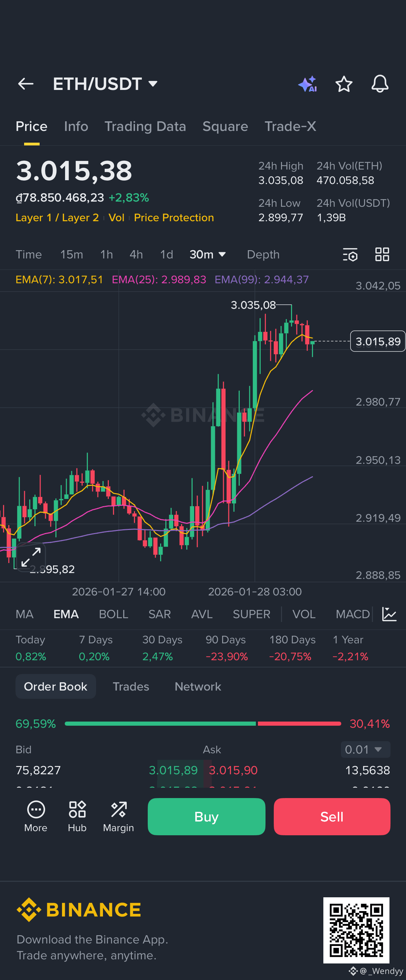Click the bid/ask ratio bar
406x980 pixels.
click(x=203, y=724)
